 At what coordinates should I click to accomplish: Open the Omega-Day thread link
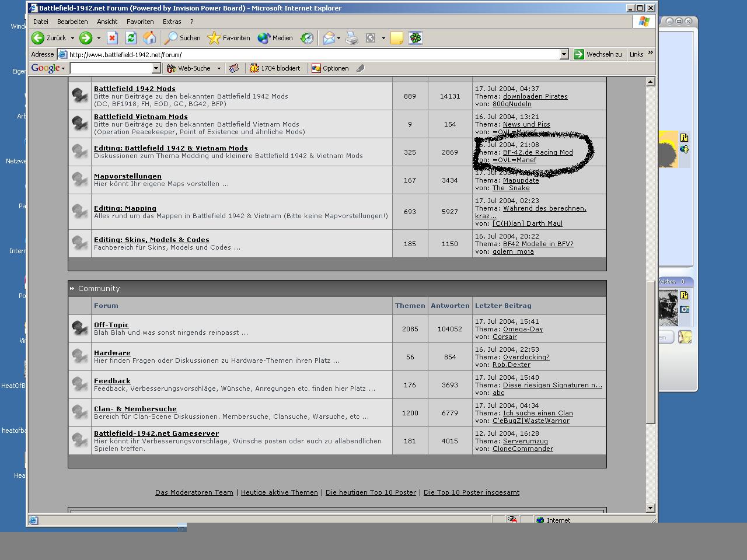tap(523, 329)
